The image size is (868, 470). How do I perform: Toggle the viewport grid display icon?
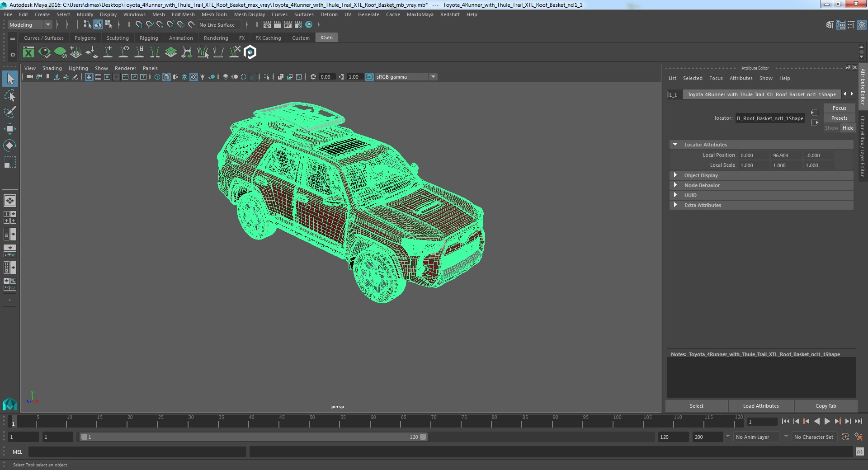(x=89, y=77)
